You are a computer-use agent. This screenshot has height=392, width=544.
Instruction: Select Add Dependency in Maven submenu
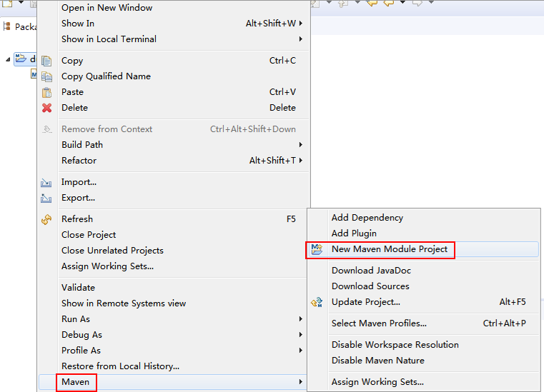[x=424, y=218]
